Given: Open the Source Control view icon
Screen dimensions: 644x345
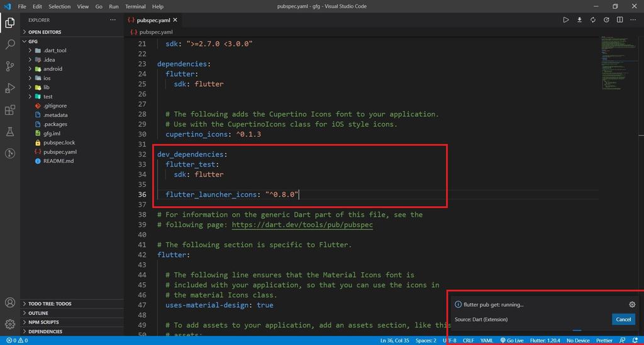Looking at the screenshot, I should pyautogui.click(x=10, y=66).
